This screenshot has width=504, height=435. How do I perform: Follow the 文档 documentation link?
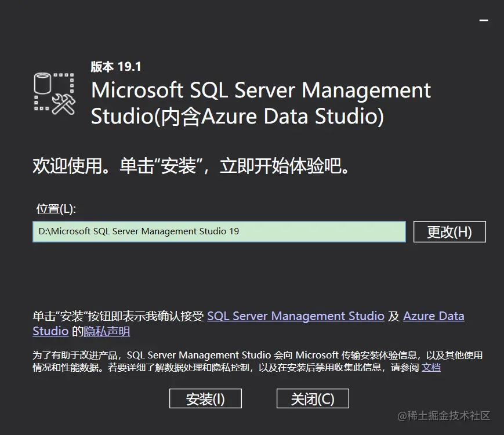pos(431,367)
